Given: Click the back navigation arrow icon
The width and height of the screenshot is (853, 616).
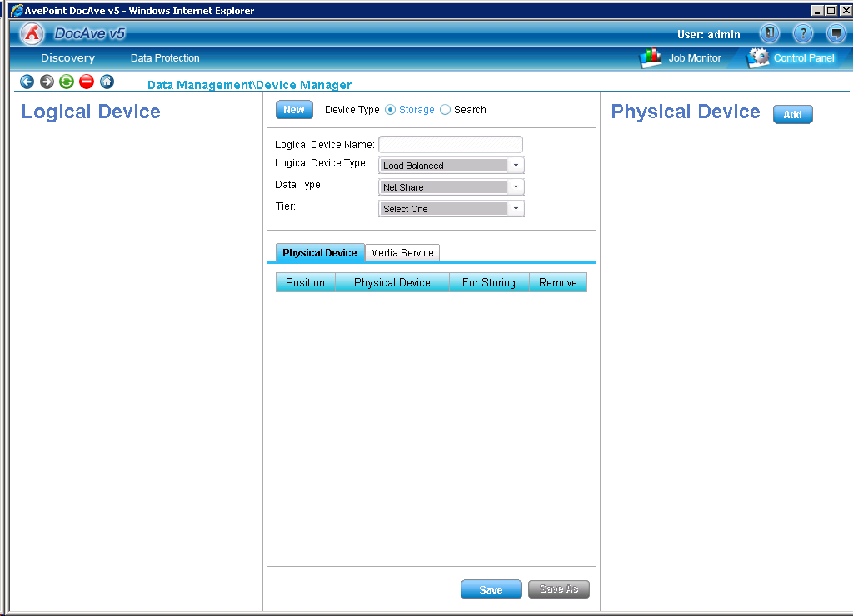Looking at the screenshot, I should [x=27, y=82].
